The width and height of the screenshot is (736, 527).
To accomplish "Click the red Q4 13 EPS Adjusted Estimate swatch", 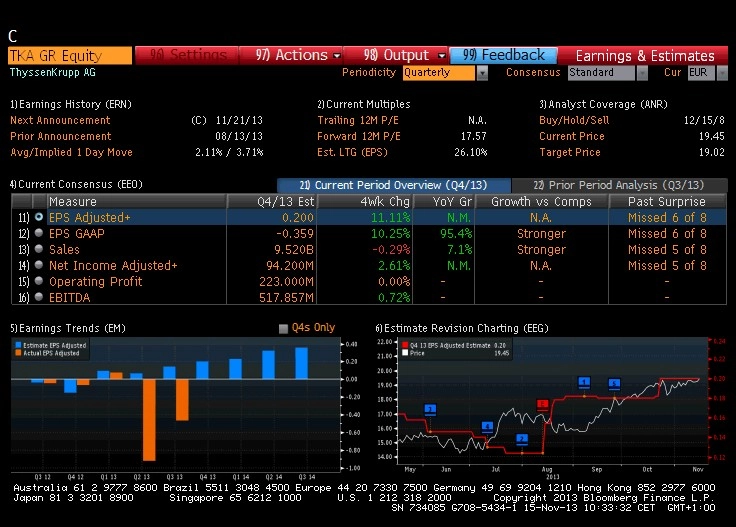I will [405, 345].
